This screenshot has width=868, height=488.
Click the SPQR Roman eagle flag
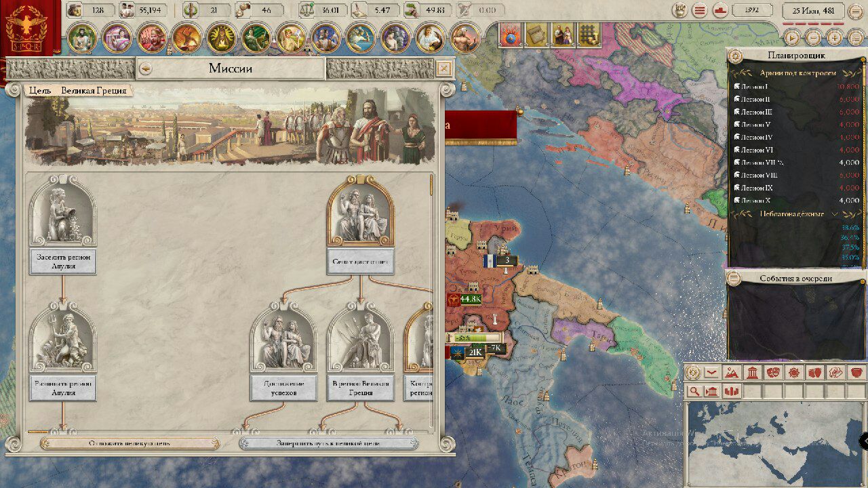(x=31, y=29)
